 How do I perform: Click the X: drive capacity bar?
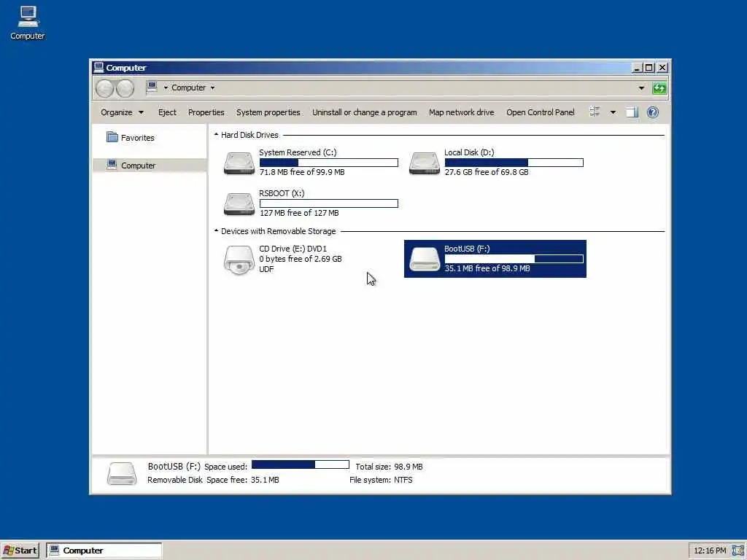pyautogui.click(x=329, y=203)
